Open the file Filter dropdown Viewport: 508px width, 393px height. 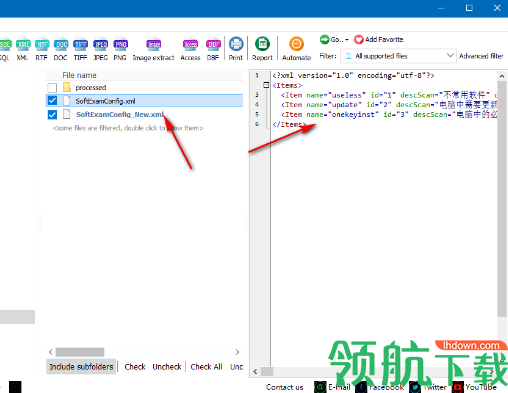(x=398, y=56)
